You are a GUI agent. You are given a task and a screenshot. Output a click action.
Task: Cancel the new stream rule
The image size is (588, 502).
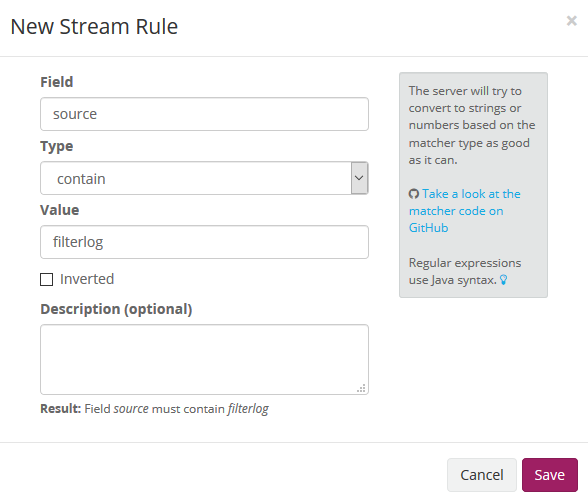point(482,475)
